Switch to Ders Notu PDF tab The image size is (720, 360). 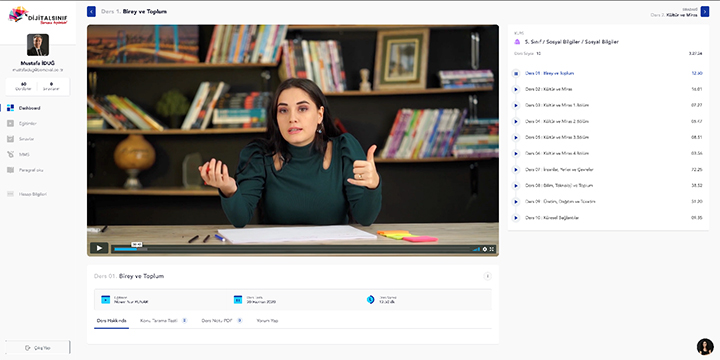222,321
